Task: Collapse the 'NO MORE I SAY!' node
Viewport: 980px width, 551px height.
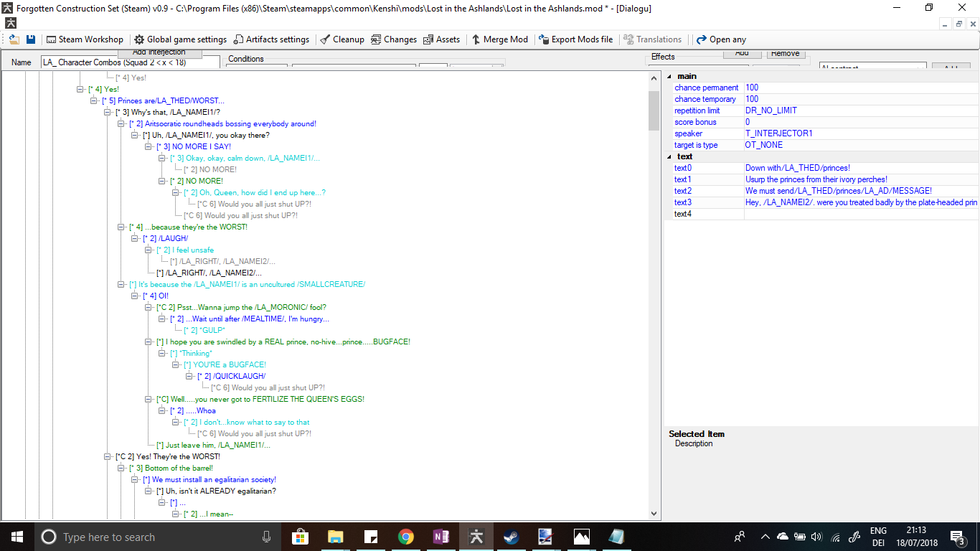Action: (149, 146)
